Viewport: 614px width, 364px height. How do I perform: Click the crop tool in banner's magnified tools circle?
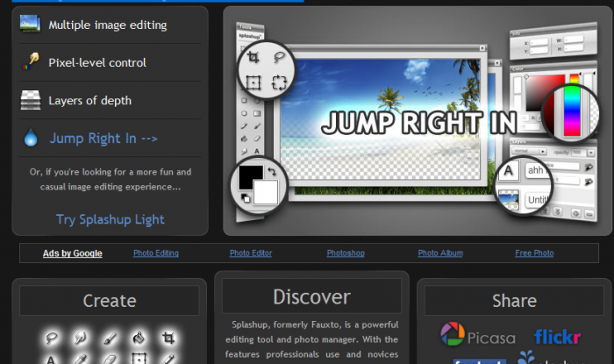[253, 58]
